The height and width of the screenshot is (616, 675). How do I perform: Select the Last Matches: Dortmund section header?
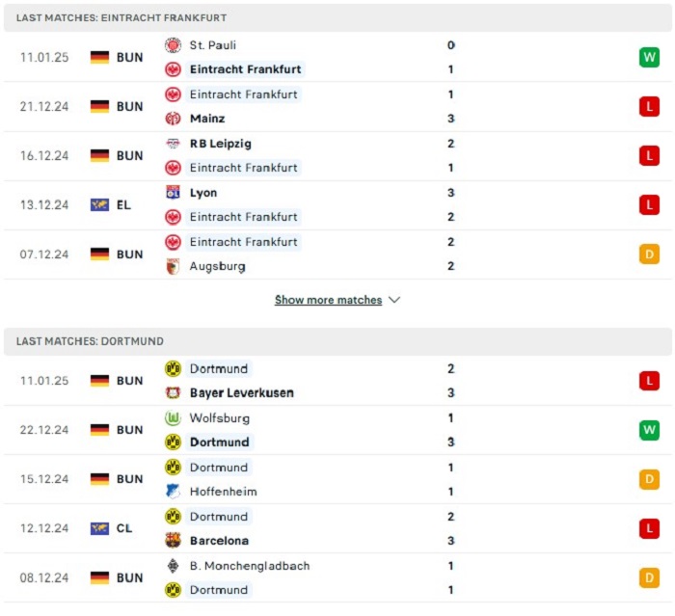pos(337,341)
